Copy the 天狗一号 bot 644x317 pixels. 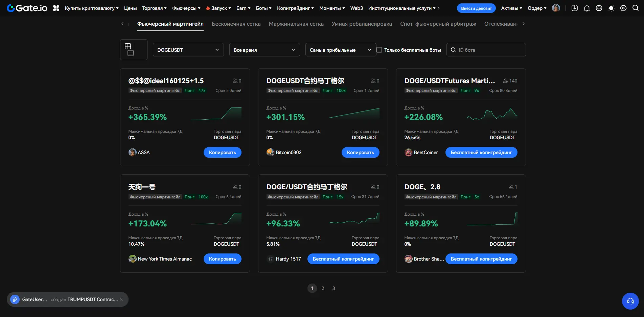222,259
